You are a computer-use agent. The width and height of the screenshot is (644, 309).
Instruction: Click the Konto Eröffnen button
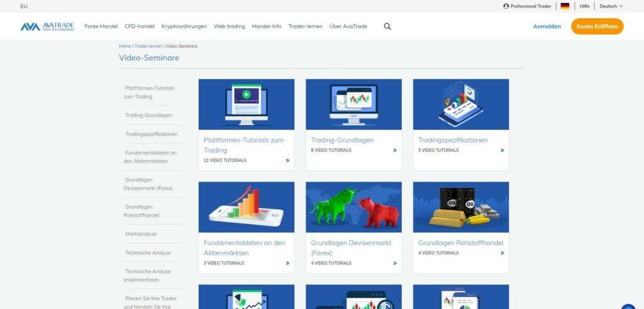597,26
